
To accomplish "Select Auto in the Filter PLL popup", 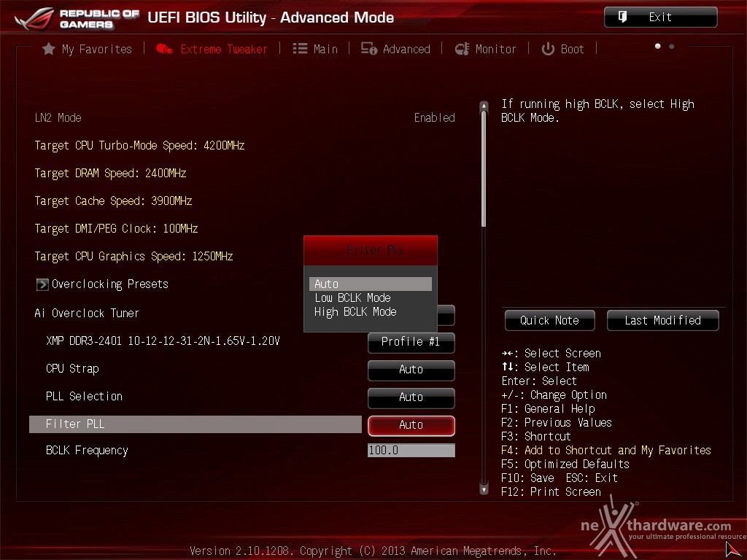I will 371,284.
